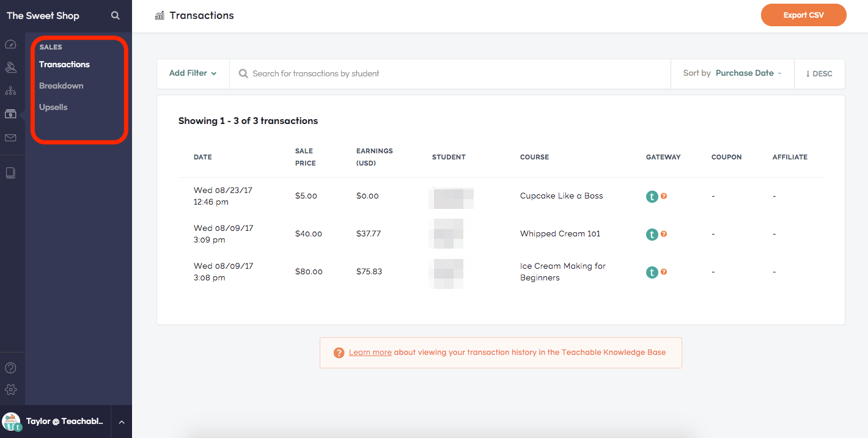Click the Export CSV button

[x=803, y=15]
